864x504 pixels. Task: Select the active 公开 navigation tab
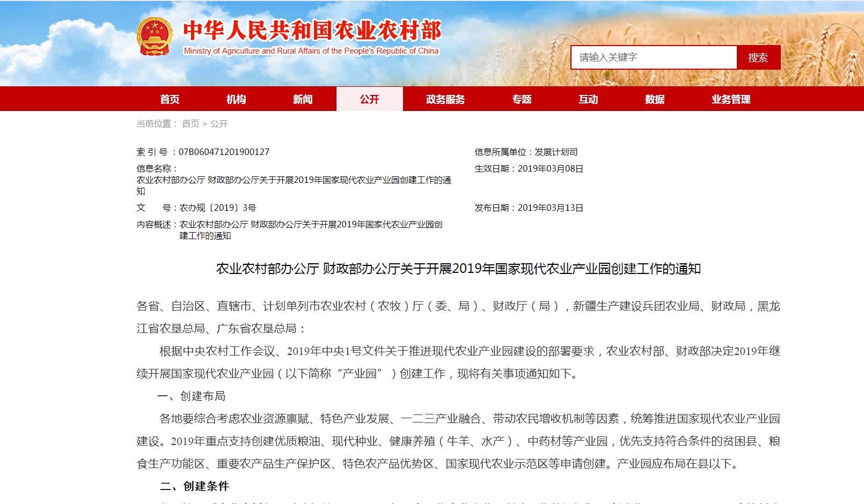(x=369, y=99)
